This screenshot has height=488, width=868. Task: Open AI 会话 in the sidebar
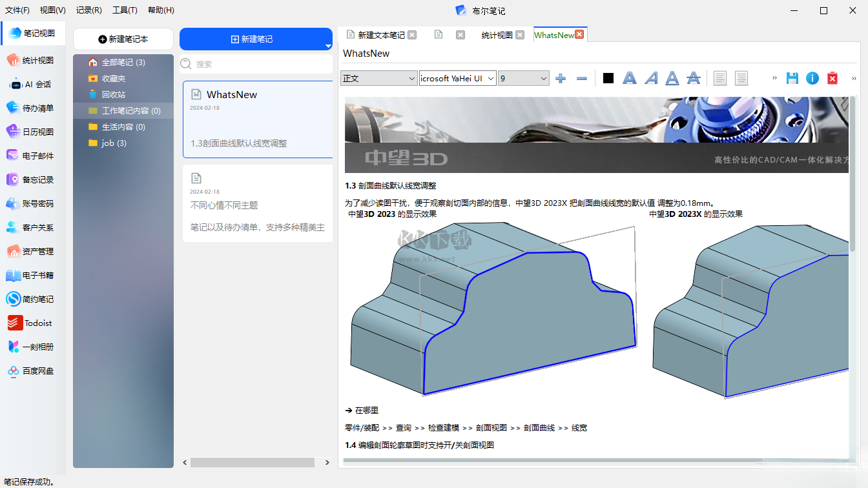tap(33, 85)
